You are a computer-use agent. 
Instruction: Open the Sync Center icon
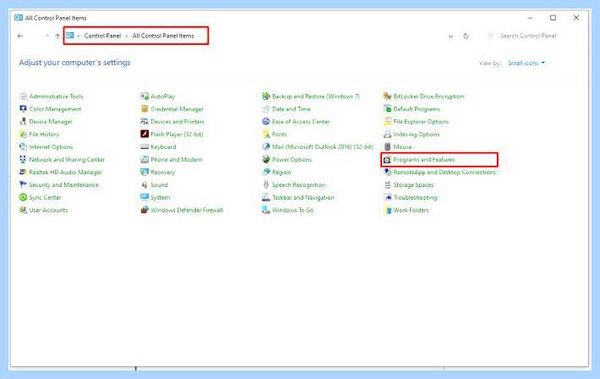23,197
